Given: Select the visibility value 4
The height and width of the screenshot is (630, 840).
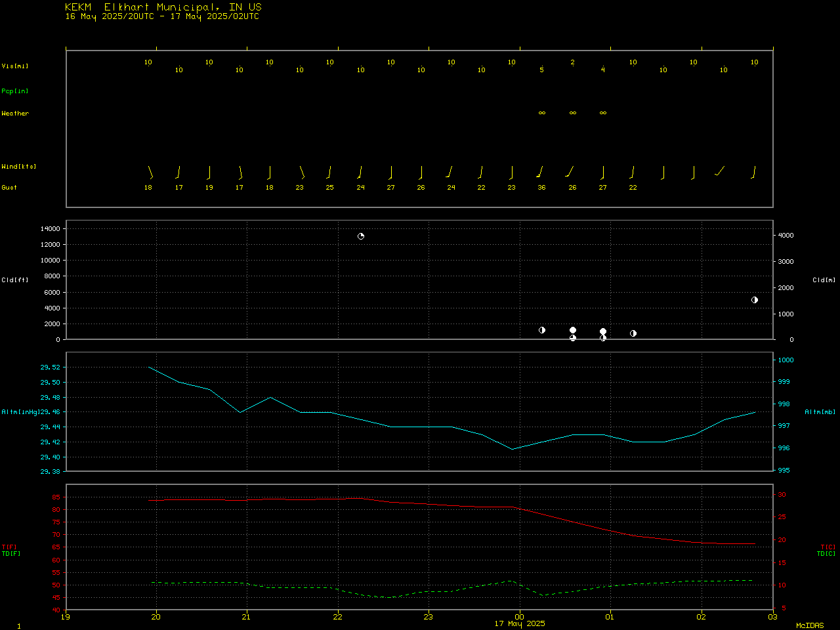Looking at the screenshot, I should 603,70.
